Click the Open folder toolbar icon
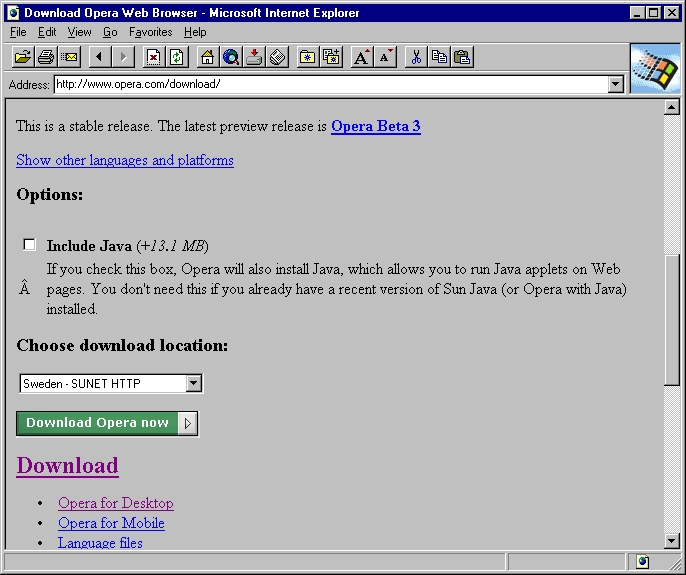 (23, 57)
